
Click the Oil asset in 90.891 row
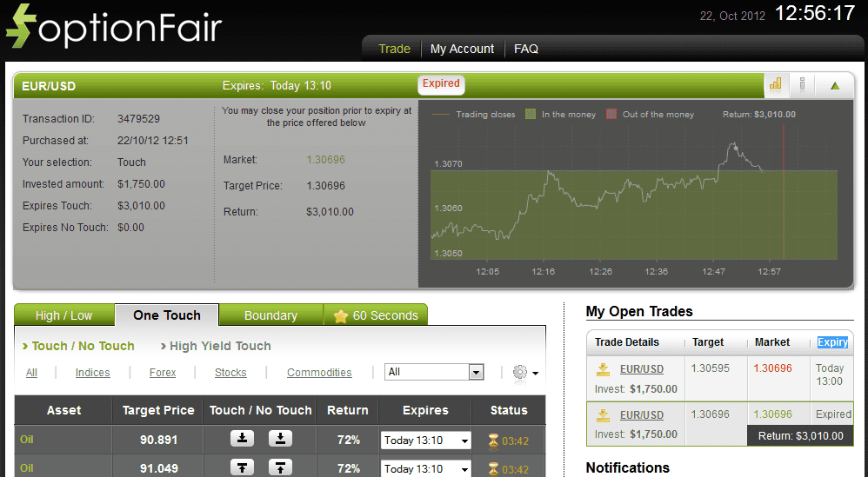click(27, 440)
